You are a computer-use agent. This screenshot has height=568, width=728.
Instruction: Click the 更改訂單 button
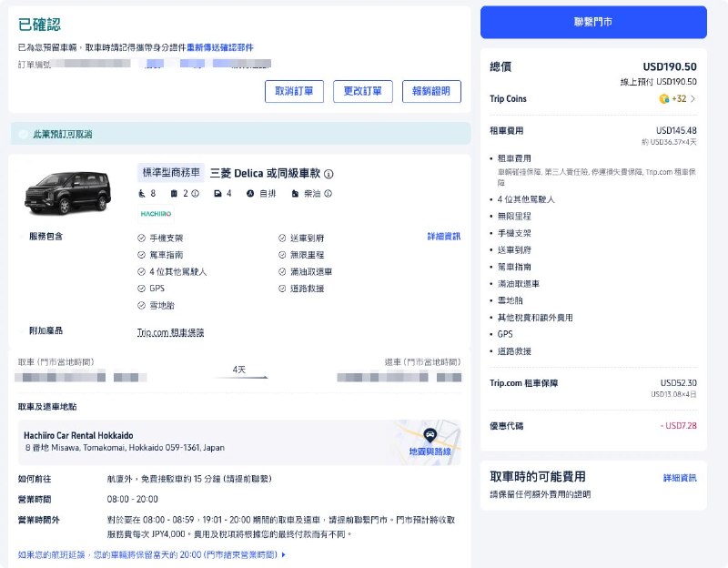coord(362,92)
